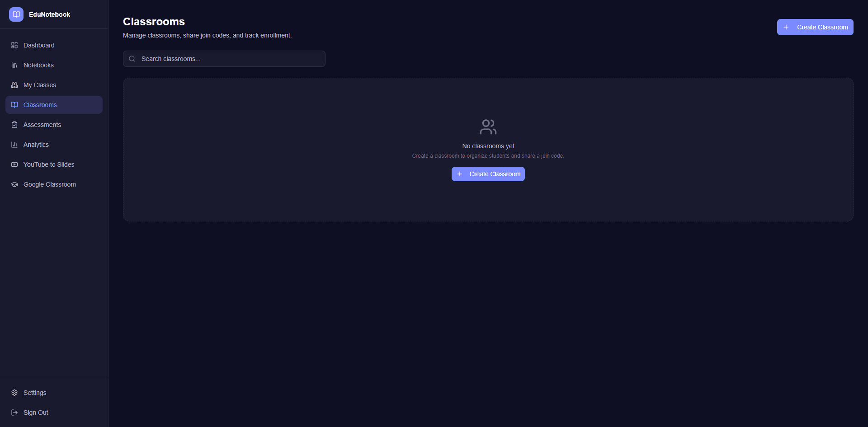Go to the Notebooks page label
The image size is (868, 427).
point(38,65)
